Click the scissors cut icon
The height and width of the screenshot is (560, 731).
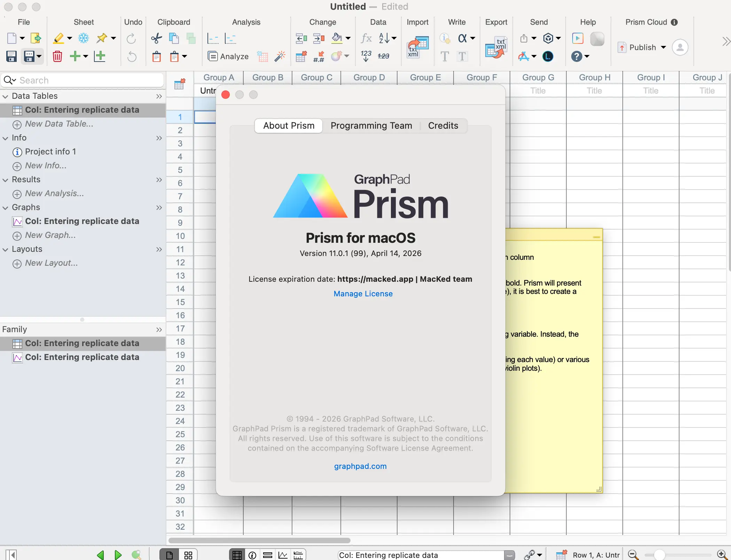point(157,38)
